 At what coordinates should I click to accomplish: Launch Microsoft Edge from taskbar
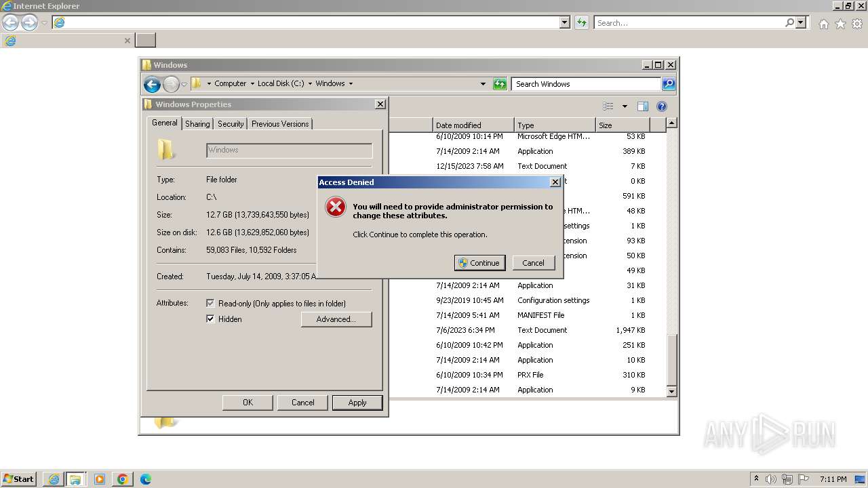(145, 479)
